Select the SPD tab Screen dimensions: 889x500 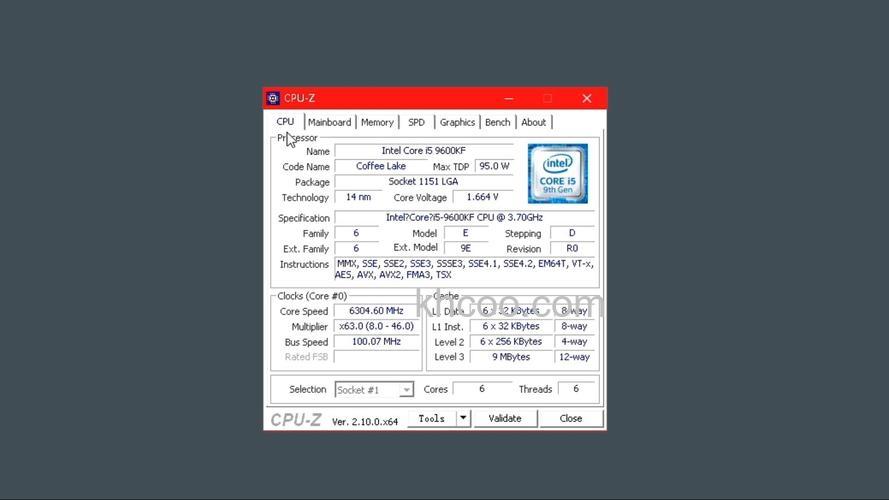coord(416,122)
